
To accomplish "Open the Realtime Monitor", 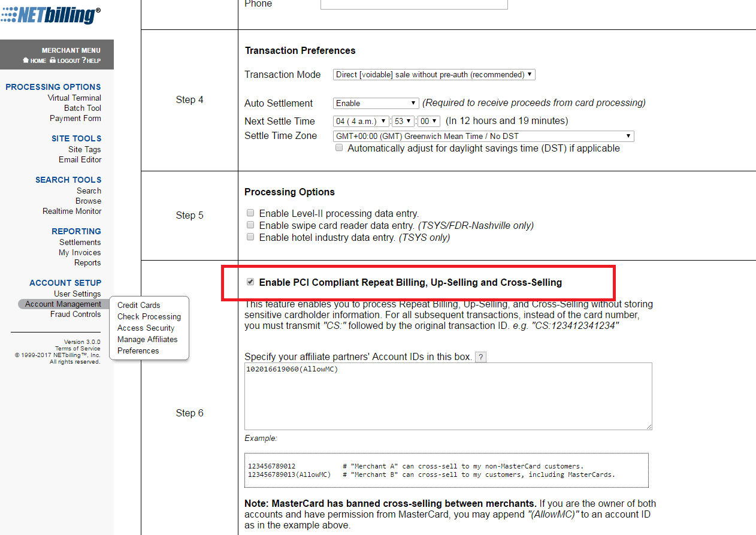I will pos(72,211).
